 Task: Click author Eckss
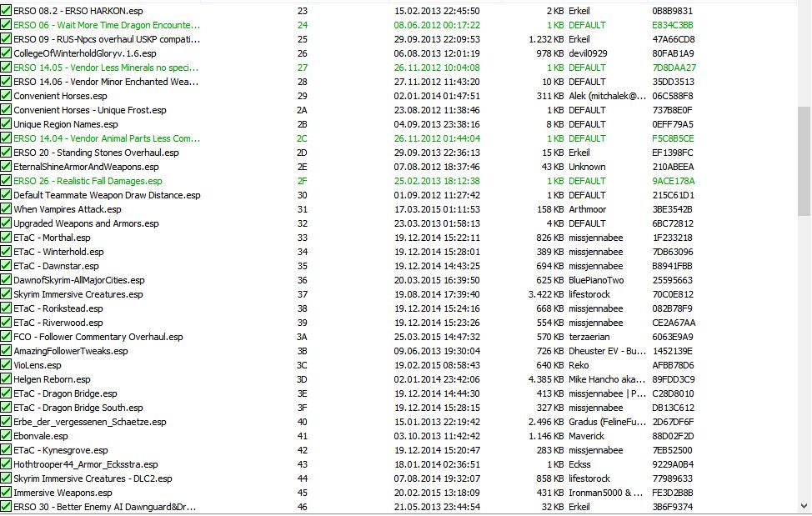pos(579,464)
